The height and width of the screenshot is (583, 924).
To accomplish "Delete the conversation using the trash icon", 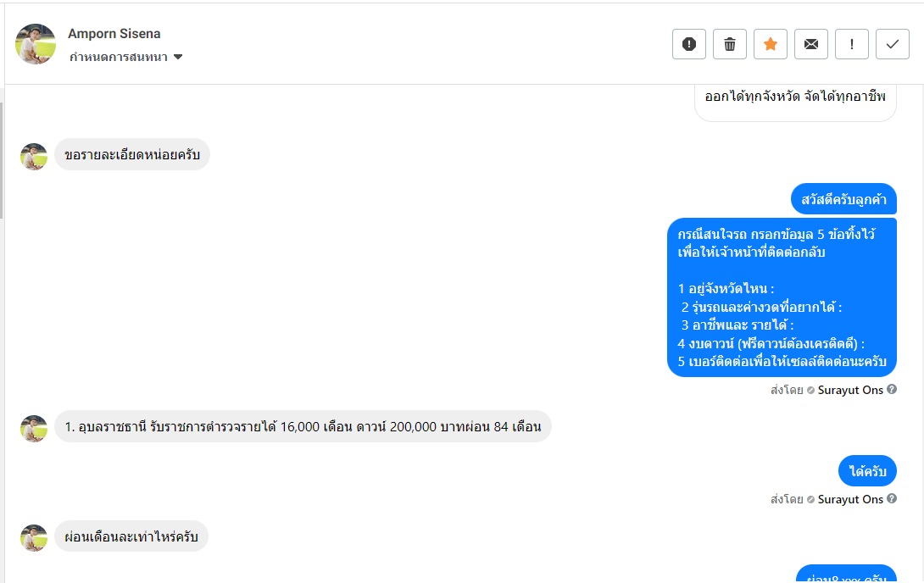I will pos(729,44).
